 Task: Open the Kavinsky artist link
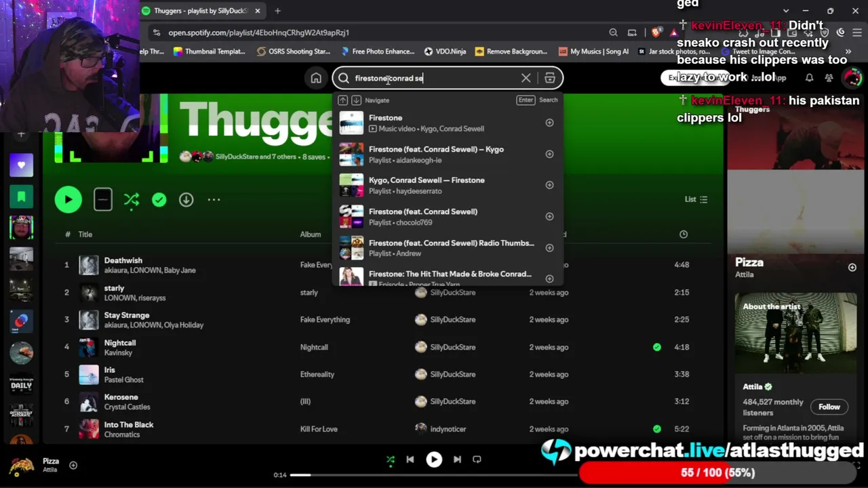pyautogui.click(x=118, y=352)
